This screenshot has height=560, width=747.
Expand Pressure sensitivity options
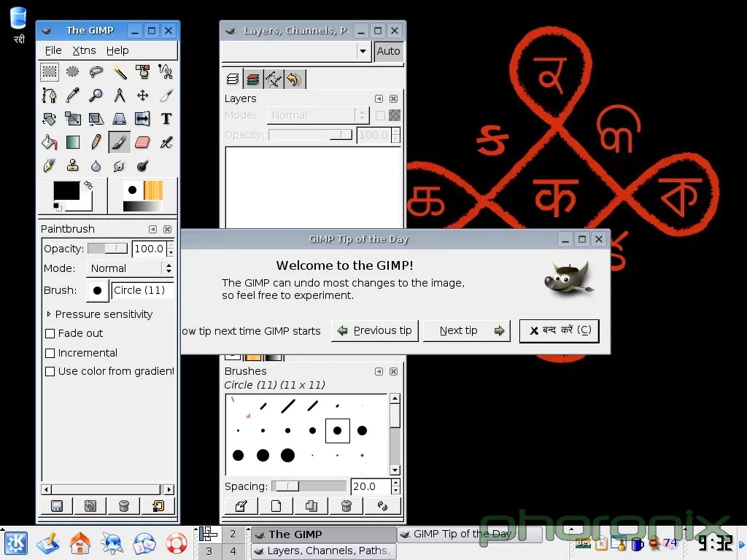click(49, 314)
